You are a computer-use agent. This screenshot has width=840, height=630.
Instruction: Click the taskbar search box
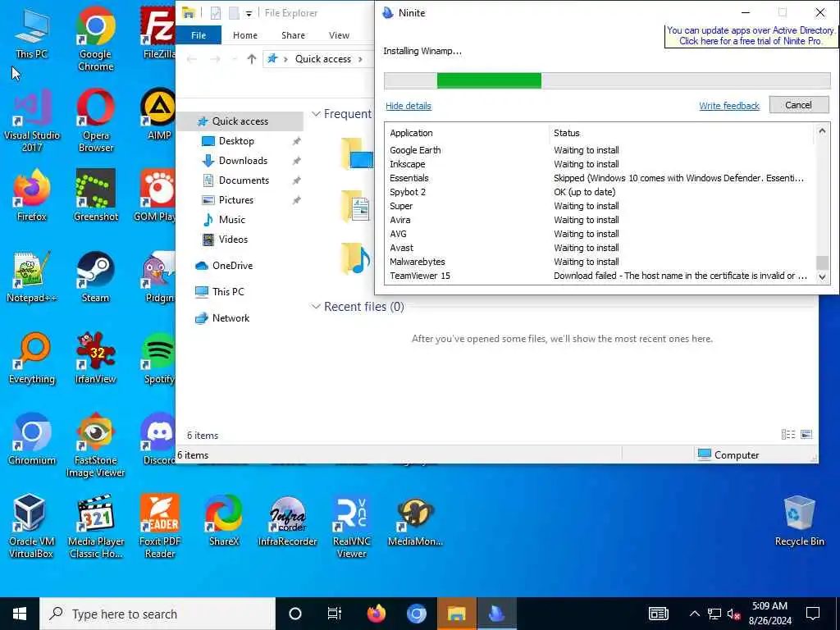click(x=157, y=614)
